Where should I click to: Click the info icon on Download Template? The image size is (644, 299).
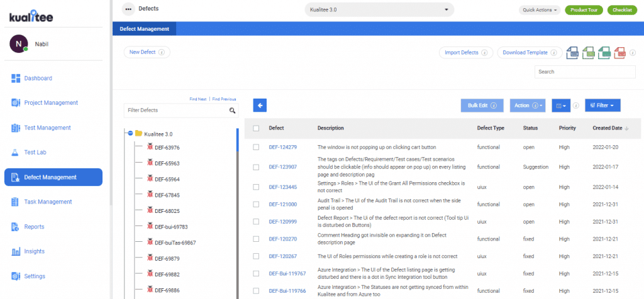point(553,53)
